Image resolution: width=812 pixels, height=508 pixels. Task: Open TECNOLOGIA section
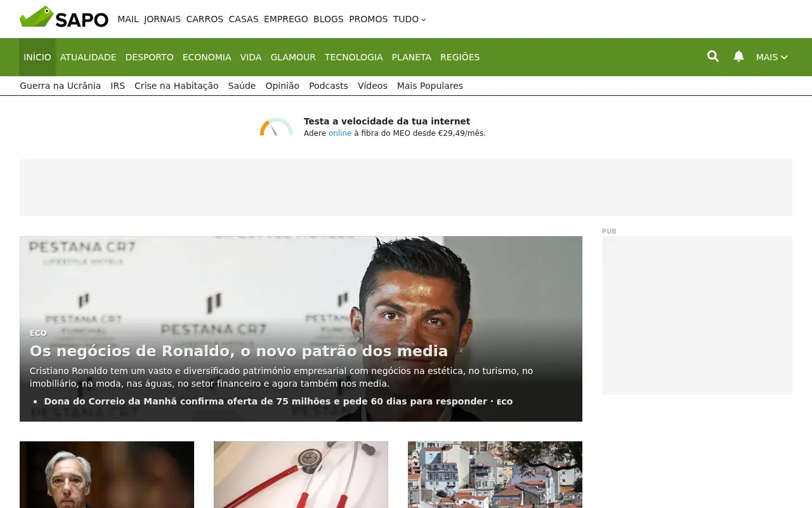click(354, 57)
